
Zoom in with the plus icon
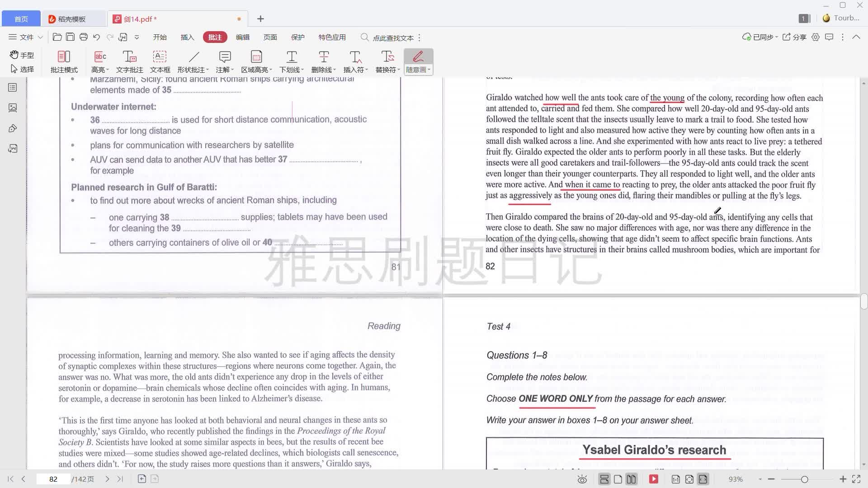coord(843,479)
